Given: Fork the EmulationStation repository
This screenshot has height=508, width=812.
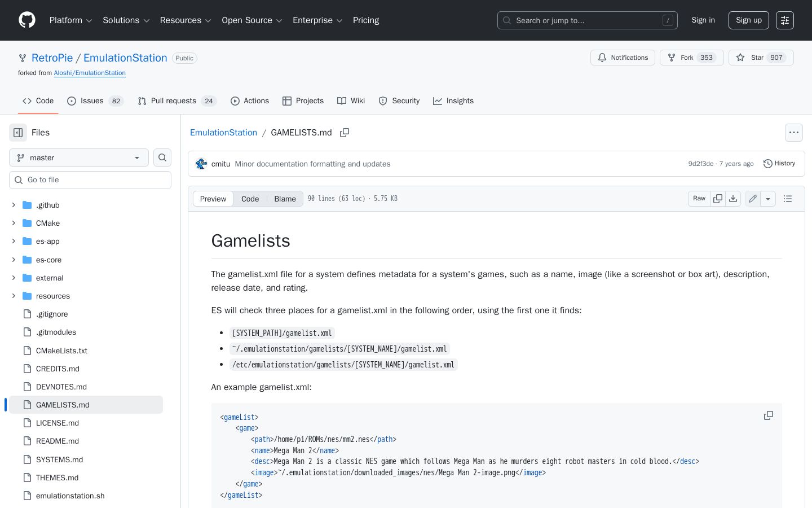Looking at the screenshot, I should coord(692,58).
